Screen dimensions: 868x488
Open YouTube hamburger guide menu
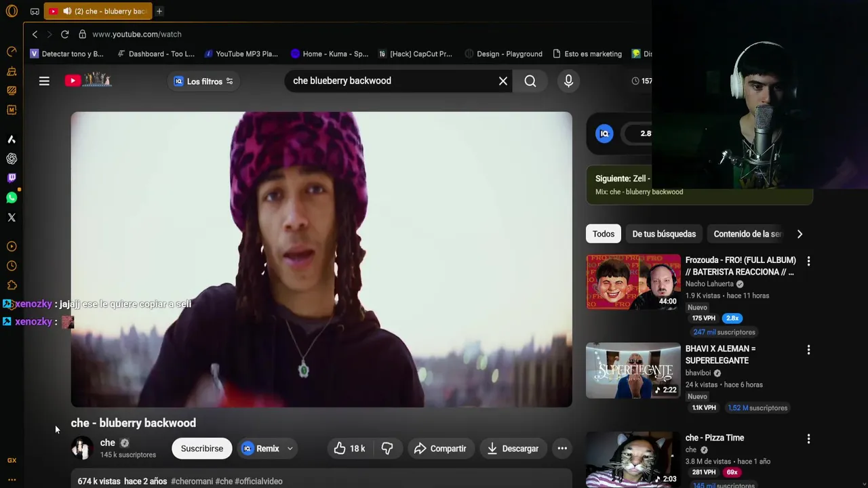(x=44, y=81)
